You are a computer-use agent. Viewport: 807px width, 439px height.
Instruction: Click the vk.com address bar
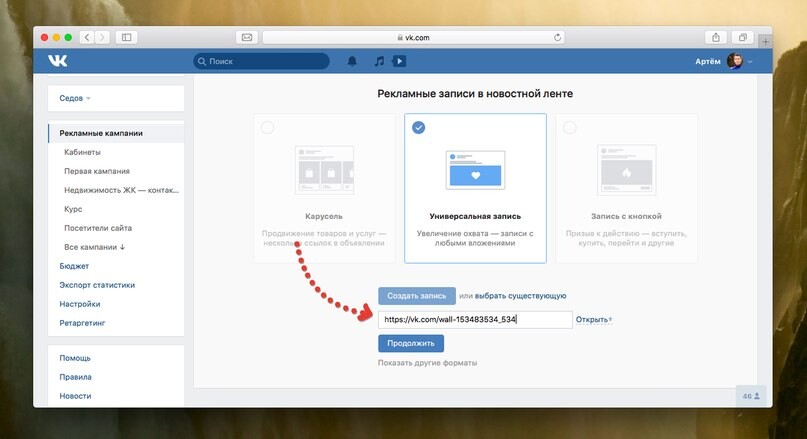tap(413, 37)
